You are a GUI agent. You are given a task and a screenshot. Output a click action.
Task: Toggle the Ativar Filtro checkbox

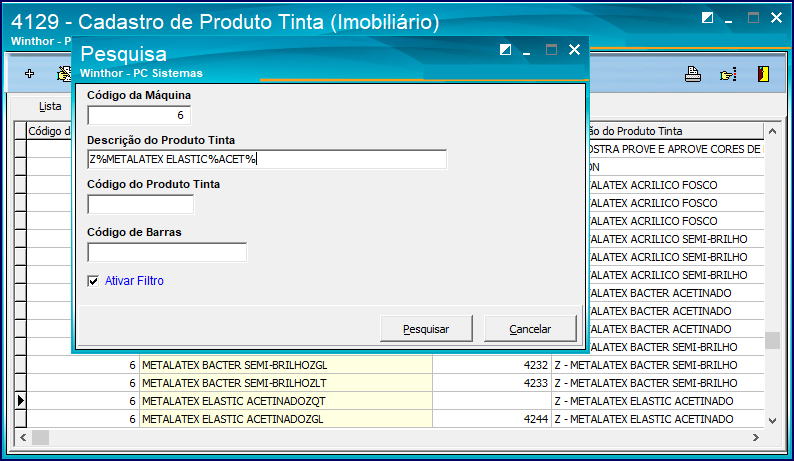93,281
